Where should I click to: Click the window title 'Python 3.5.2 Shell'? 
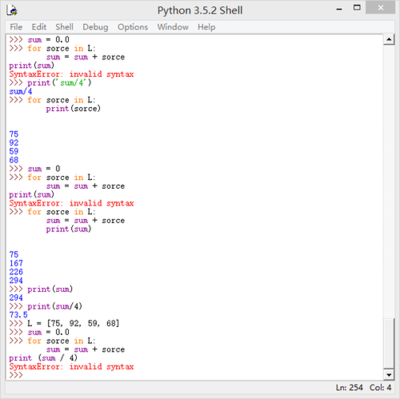(200, 10)
